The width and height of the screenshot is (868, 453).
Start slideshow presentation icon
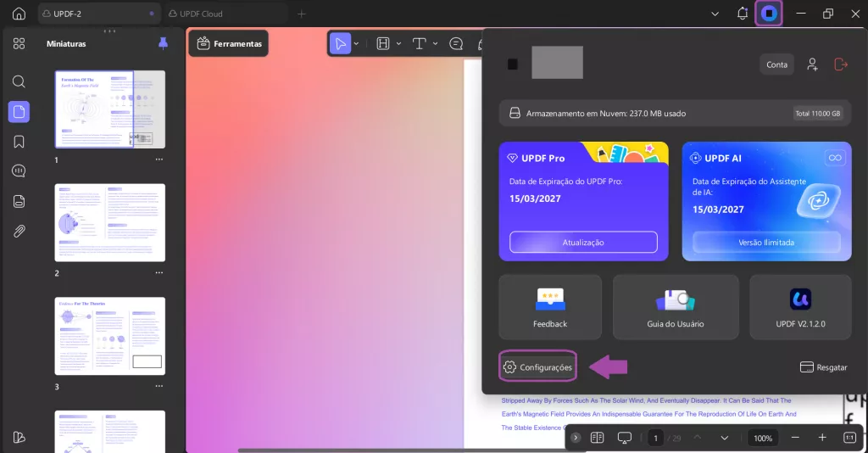625,438
